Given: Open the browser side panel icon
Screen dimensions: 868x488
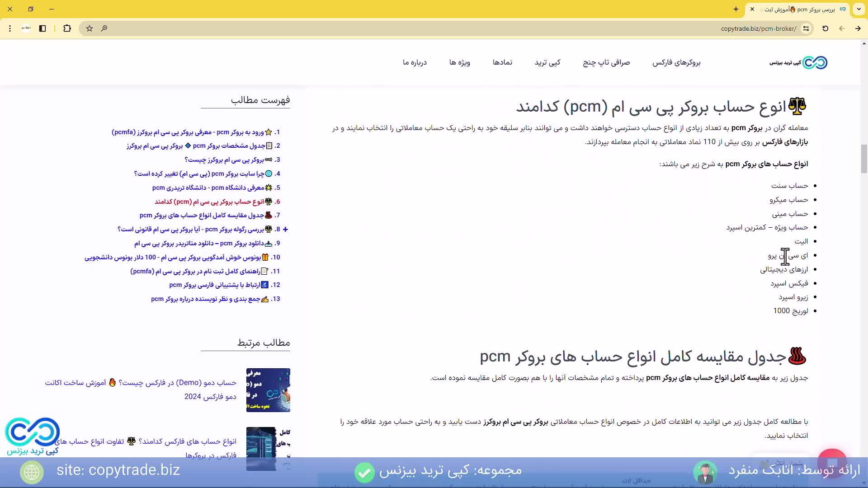Looking at the screenshot, I should (x=42, y=28).
